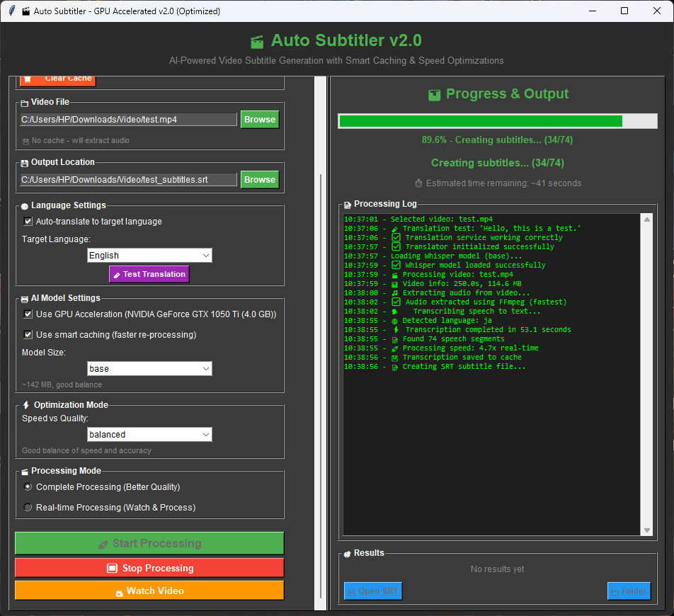This screenshot has height=616, width=674.
Task: Open SRT from the Results panel
Action: pyautogui.click(x=373, y=591)
